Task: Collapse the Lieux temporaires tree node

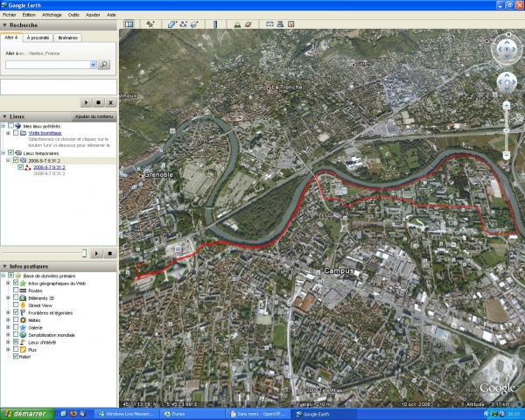Action: click(x=3, y=153)
